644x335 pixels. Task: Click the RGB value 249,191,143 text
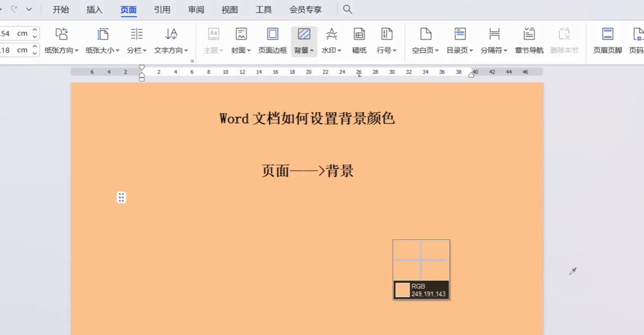(428, 294)
